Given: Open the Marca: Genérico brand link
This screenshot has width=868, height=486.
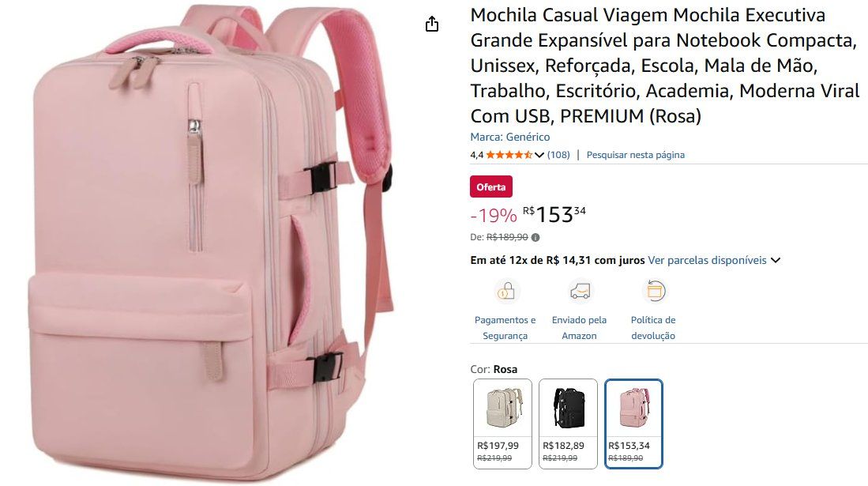Looking at the screenshot, I should pyautogui.click(x=510, y=137).
